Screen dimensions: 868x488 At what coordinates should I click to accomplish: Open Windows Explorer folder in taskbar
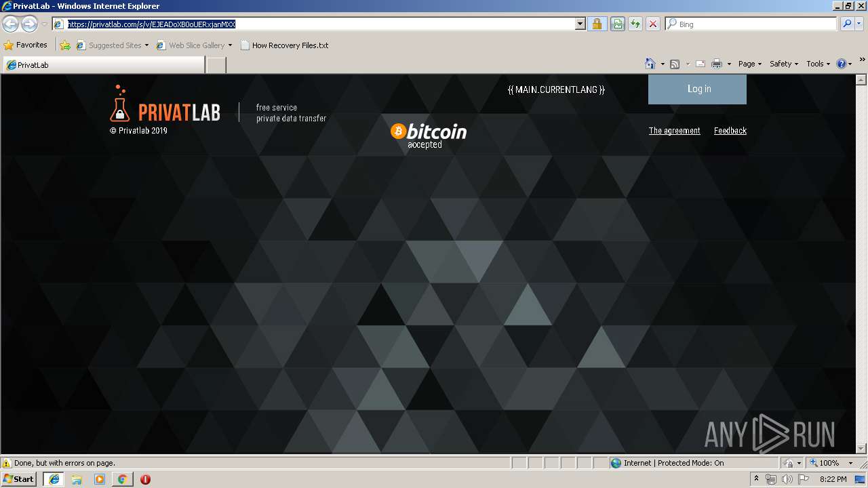coord(77,479)
